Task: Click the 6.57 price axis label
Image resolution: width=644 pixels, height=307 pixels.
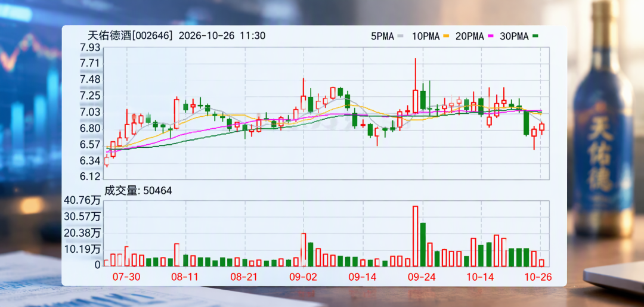Action: (x=90, y=145)
